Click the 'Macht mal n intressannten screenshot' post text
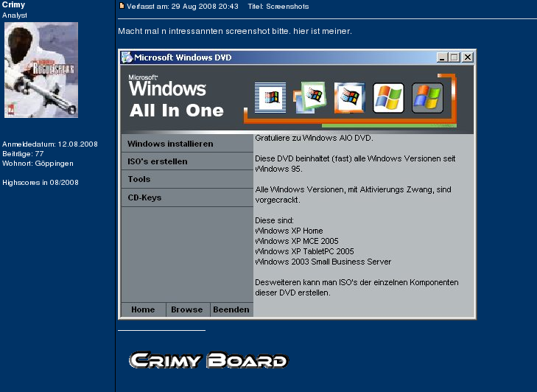Image resolution: width=537 pixels, height=392 pixels. point(194,31)
